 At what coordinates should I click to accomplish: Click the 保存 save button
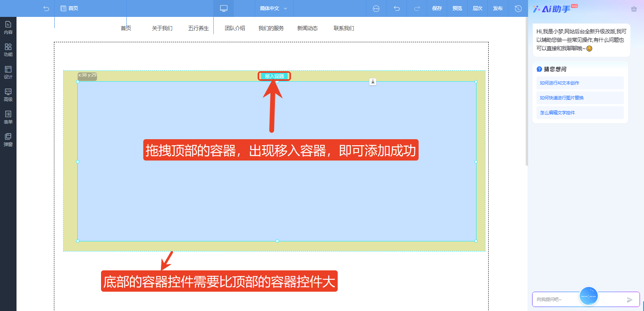click(437, 8)
